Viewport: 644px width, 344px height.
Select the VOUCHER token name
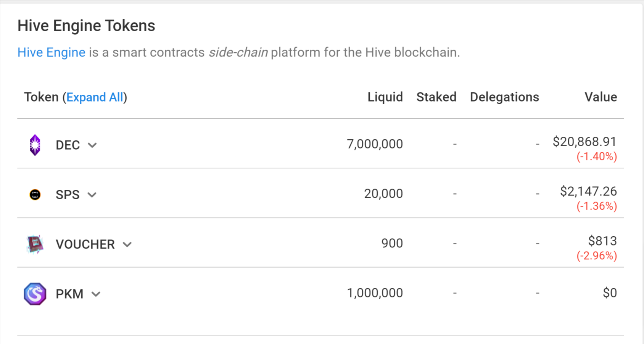[85, 244]
